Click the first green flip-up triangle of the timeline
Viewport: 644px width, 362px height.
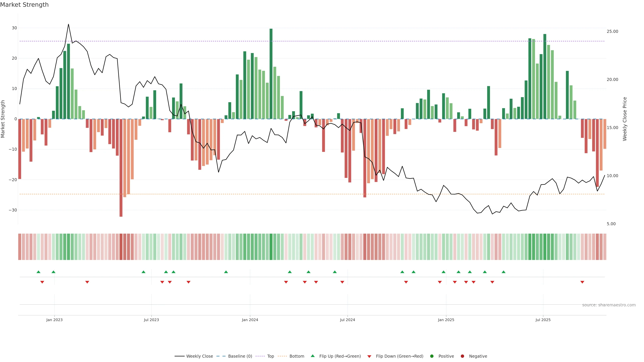(38, 272)
